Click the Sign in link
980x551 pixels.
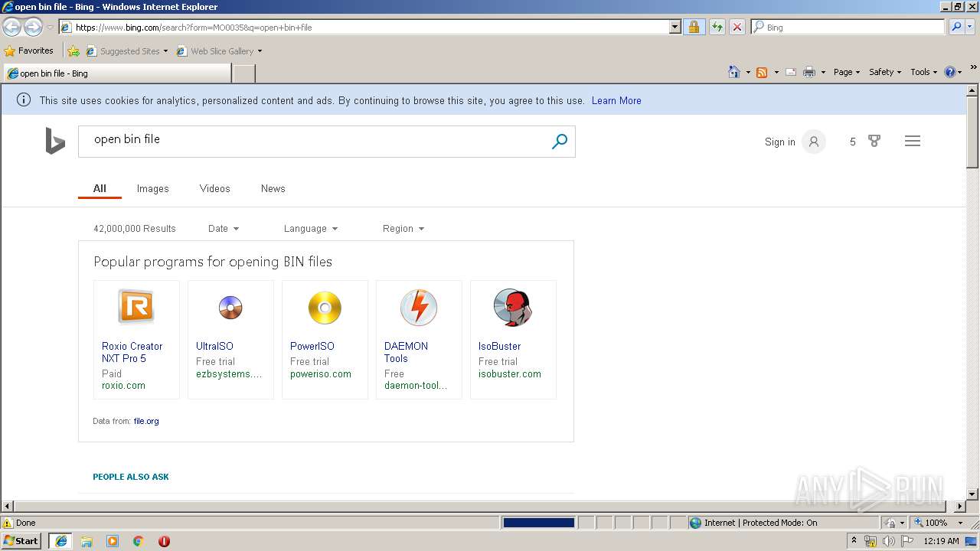coord(779,142)
